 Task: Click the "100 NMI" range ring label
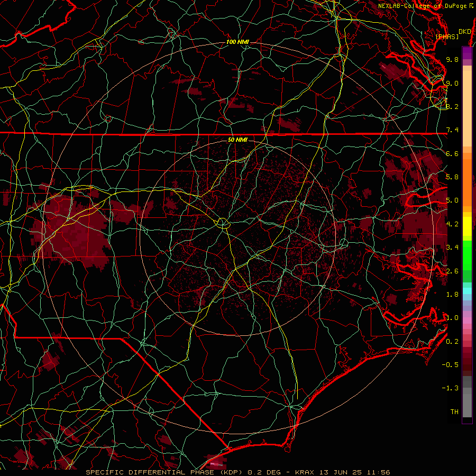237,42
